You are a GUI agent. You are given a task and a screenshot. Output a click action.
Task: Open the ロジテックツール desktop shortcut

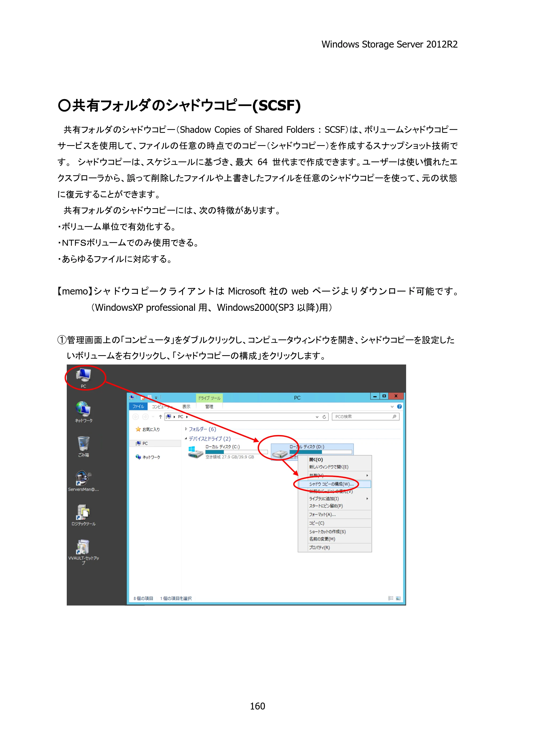click(84, 515)
